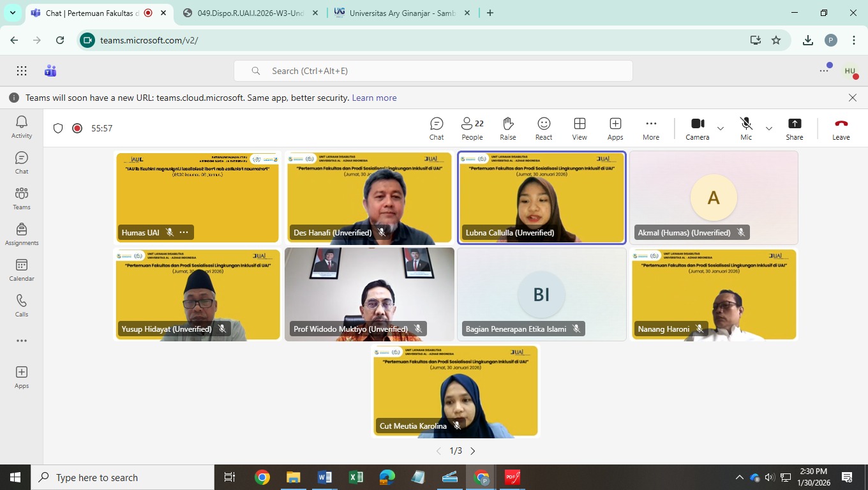Viewport: 868px width, 490px height.
Task: Open the Apps button in meeting toolbar
Action: (615, 128)
